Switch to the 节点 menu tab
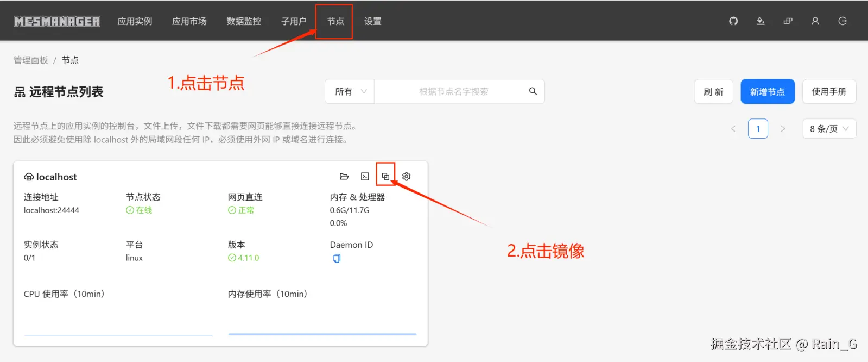 [x=335, y=21]
